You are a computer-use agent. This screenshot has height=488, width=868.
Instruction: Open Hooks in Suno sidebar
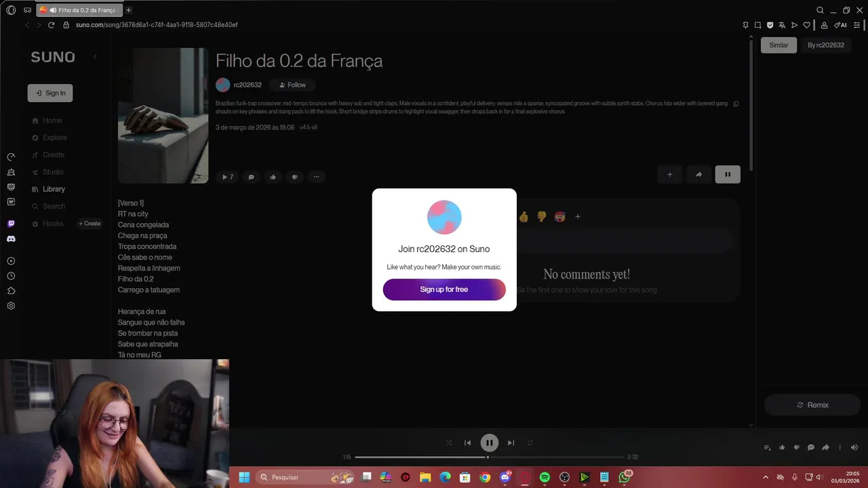(x=47, y=224)
